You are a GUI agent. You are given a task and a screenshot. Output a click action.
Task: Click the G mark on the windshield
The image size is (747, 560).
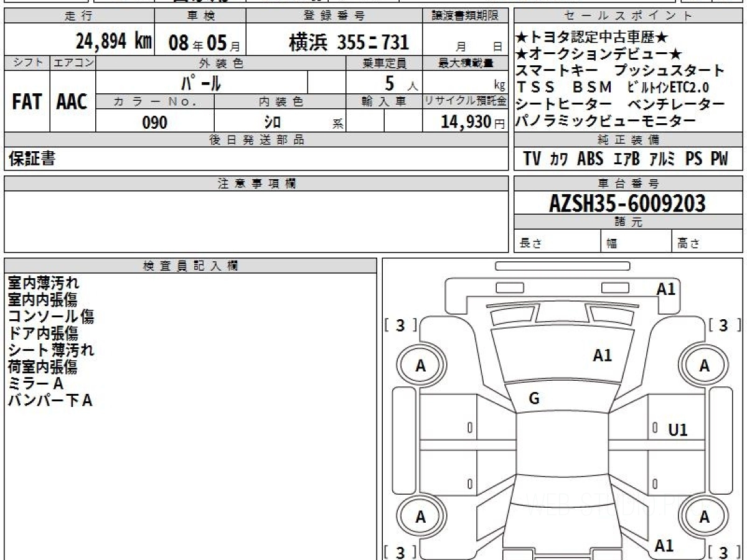click(534, 399)
